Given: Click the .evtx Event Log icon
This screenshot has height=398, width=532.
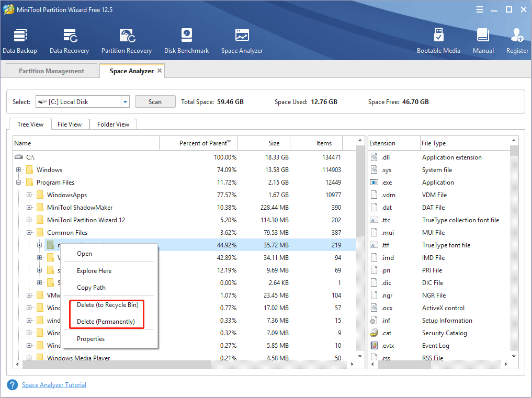Looking at the screenshot, I should click(x=374, y=345).
